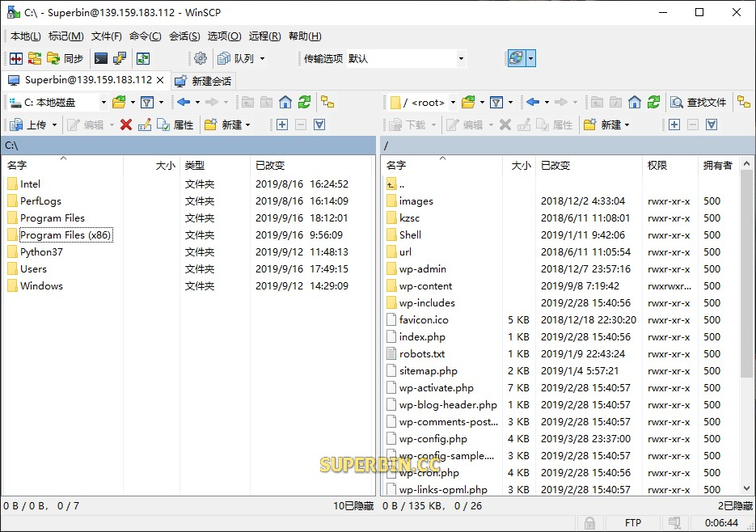Click local invert selection icon

pos(319,125)
